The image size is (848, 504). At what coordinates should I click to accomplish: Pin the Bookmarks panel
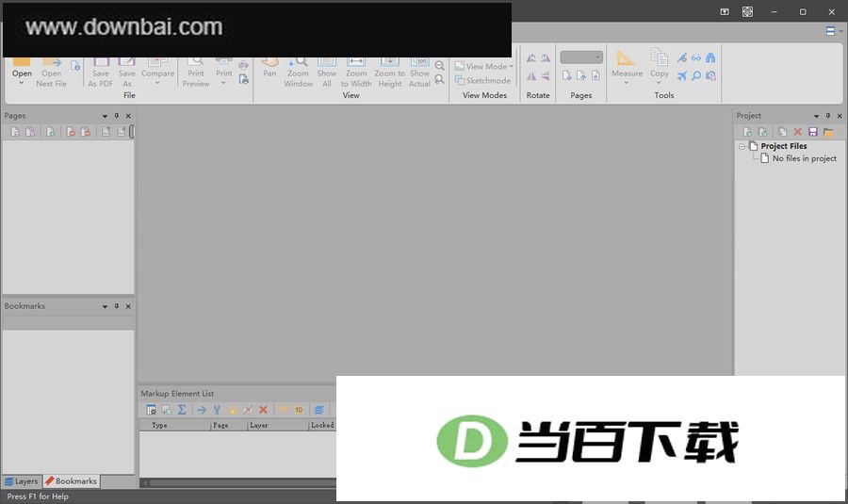[116, 306]
